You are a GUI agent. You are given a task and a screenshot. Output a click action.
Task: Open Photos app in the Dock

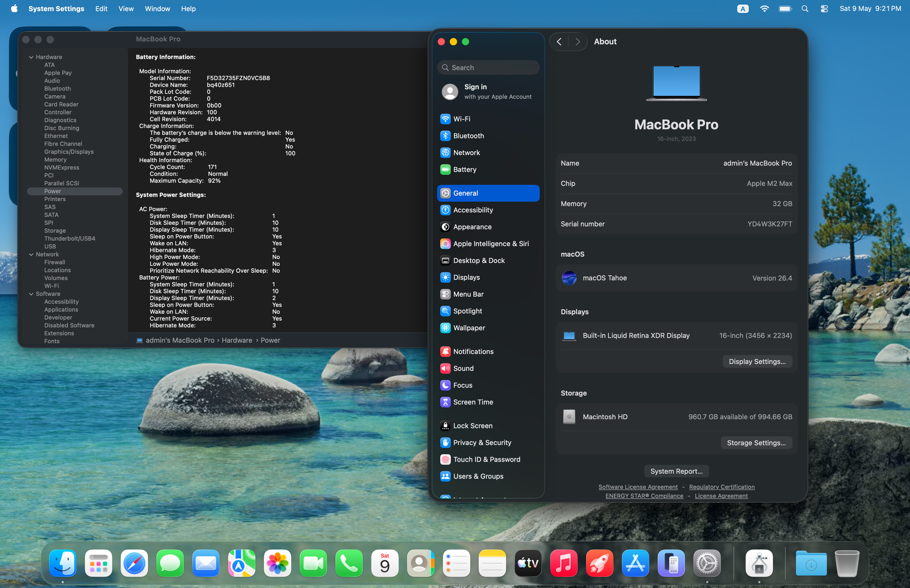[x=277, y=563]
